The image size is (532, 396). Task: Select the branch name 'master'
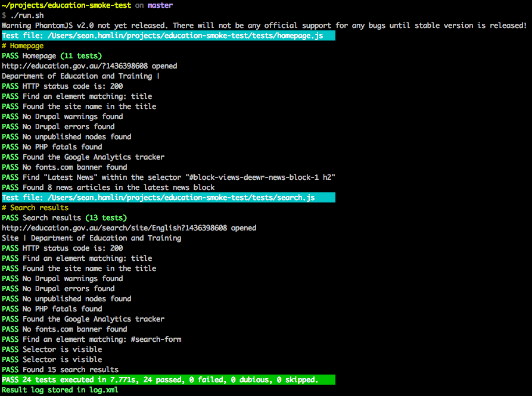[160, 5]
